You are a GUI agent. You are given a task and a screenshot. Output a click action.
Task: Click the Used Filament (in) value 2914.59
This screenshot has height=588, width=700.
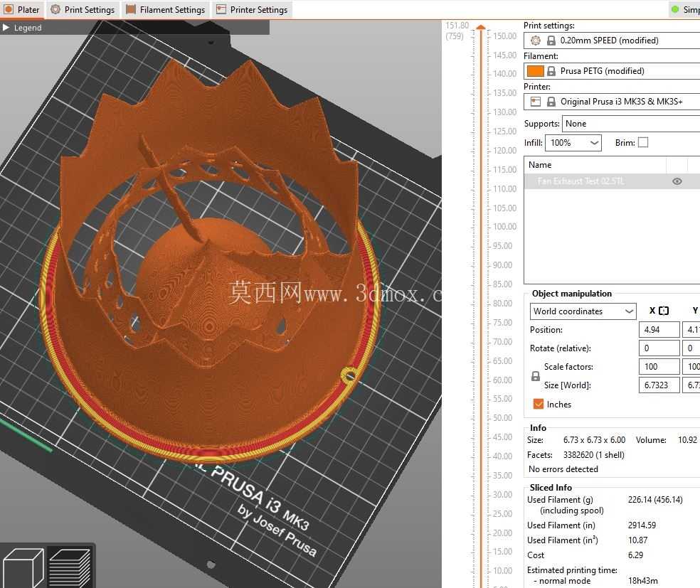point(642,525)
